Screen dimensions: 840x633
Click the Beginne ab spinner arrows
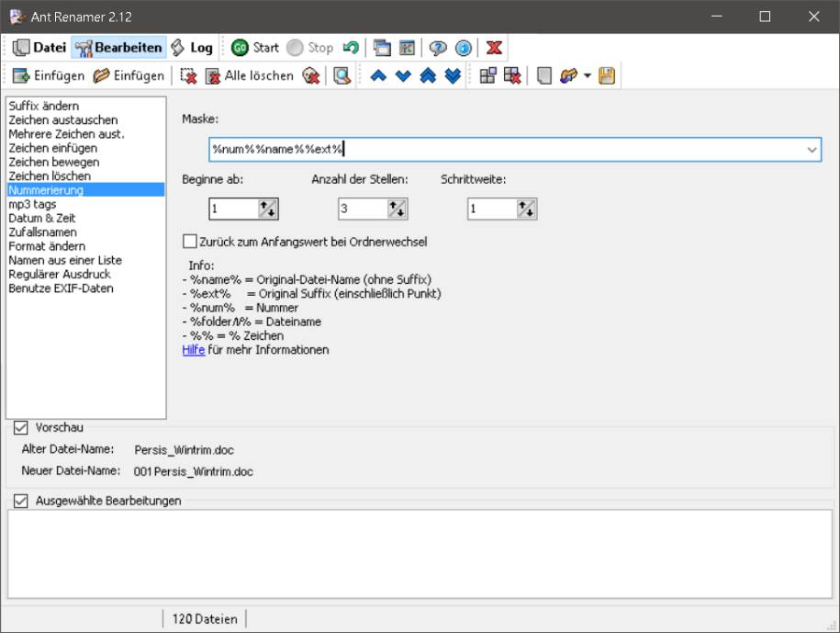point(267,209)
